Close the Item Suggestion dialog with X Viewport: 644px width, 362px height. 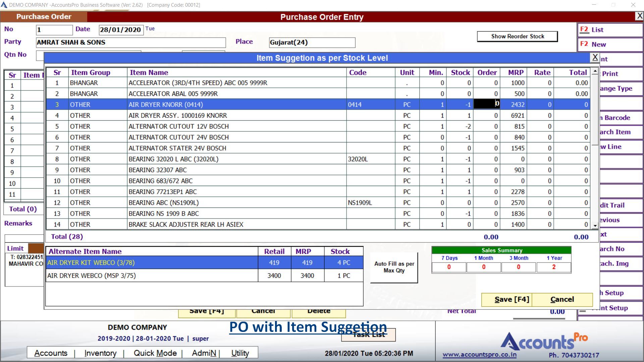click(x=595, y=58)
